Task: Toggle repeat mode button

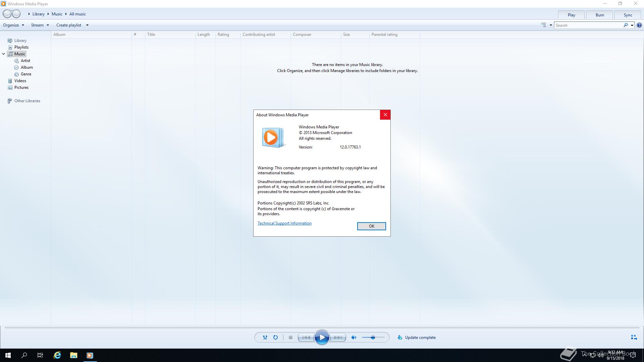Action: point(275,338)
